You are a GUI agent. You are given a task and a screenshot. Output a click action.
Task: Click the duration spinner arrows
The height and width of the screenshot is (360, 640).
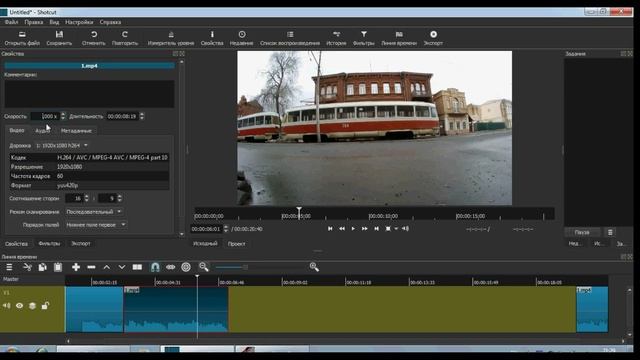tap(142, 116)
